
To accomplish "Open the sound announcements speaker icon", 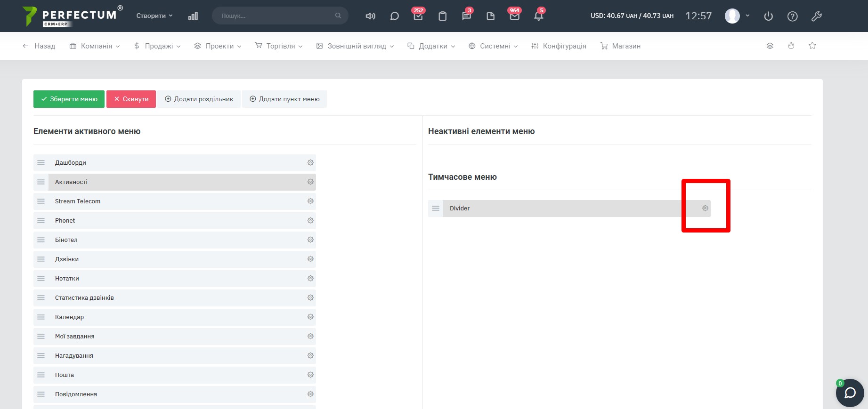I will [x=370, y=16].
